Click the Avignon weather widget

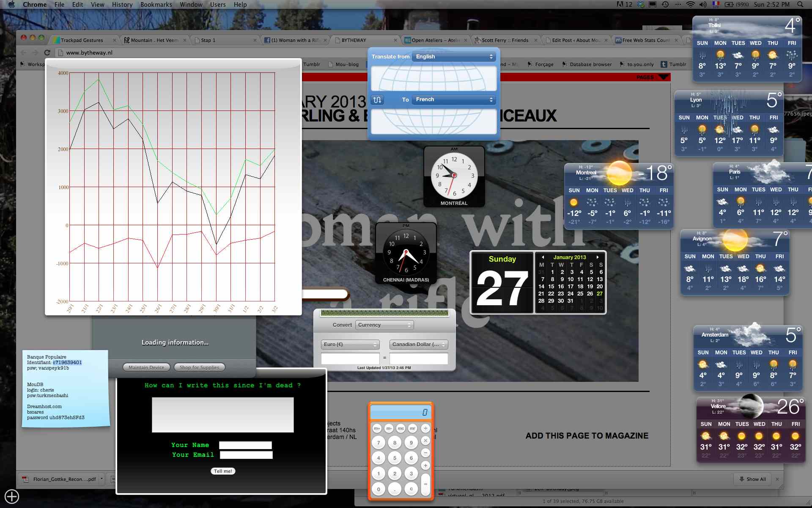pyautogui.click(x=735, y=262)
